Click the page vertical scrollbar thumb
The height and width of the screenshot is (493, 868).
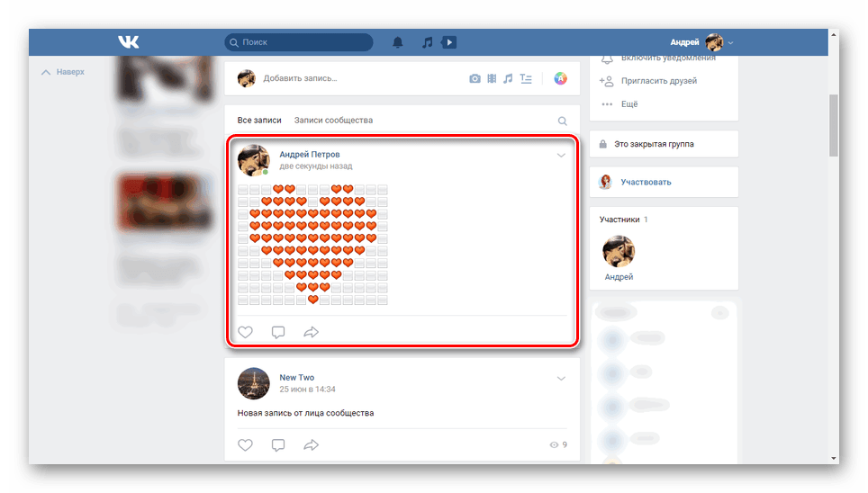point(834,126)
